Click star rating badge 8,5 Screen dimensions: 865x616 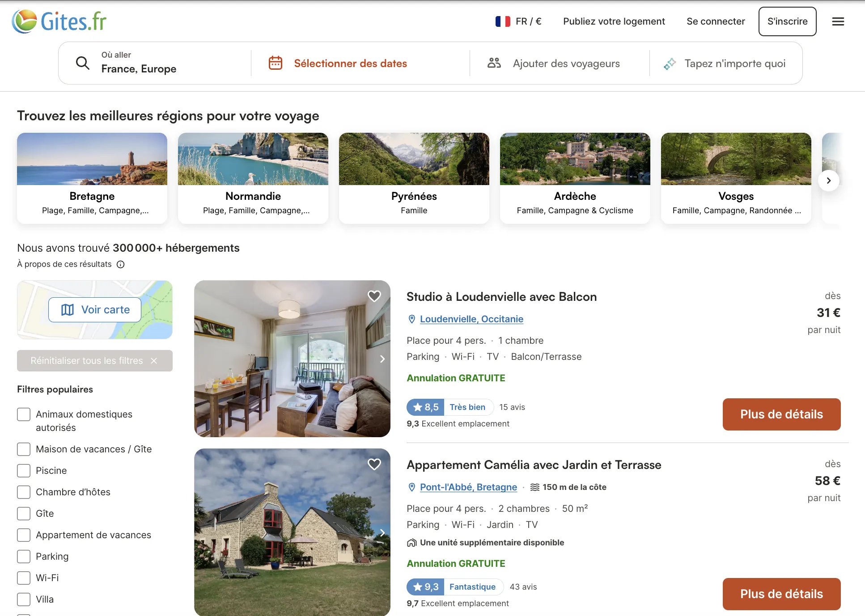425,407
